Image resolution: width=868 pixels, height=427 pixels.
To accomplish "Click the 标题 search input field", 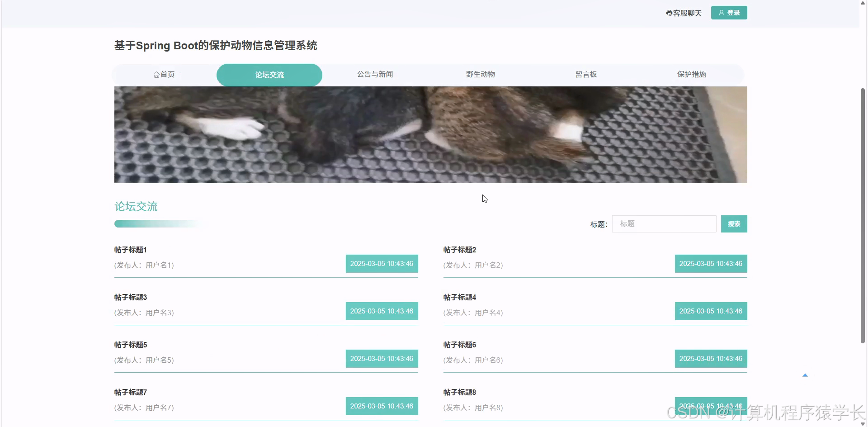I will tap(664, 223).
